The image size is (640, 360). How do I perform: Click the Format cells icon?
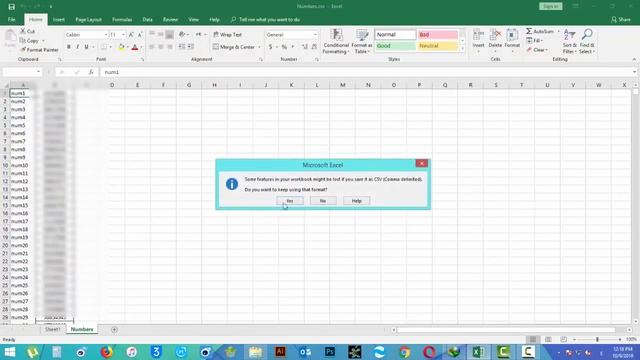512,35
